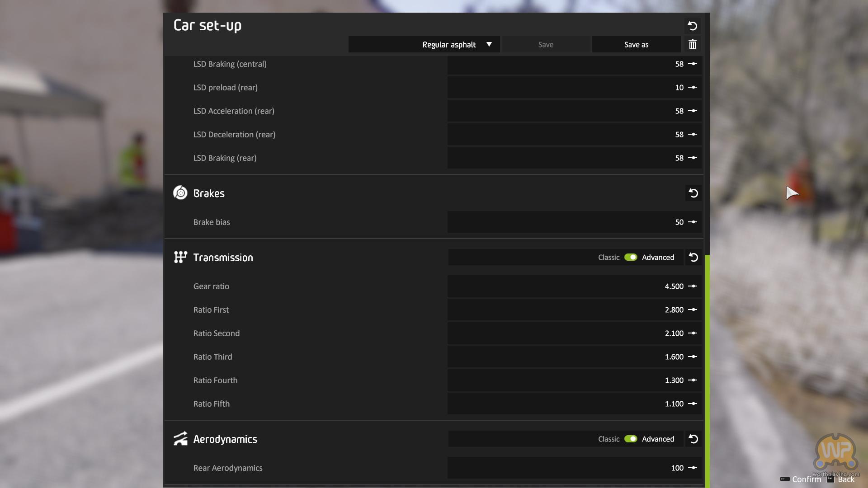The width and height of the screenshot is (868, 488).
Task: Reset the Transmission section settings
Action: pyautogui.click(x=693, y=258)
